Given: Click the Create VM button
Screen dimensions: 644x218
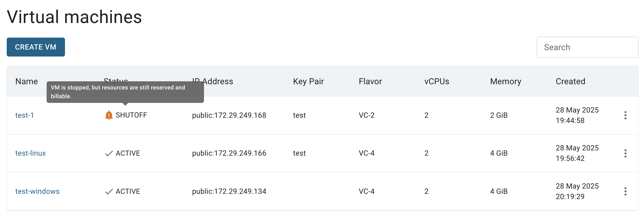Looking at the screenshot, I should [36, 47].
